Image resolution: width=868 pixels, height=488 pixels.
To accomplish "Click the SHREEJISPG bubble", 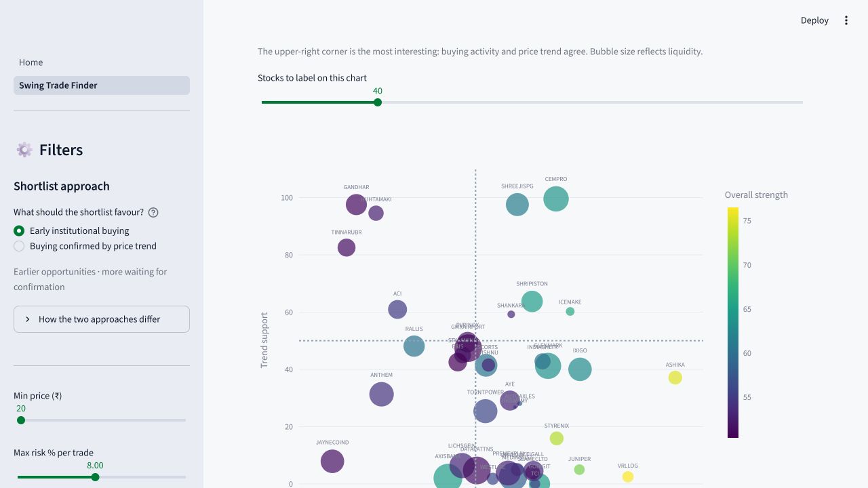I will click(517, 204).
